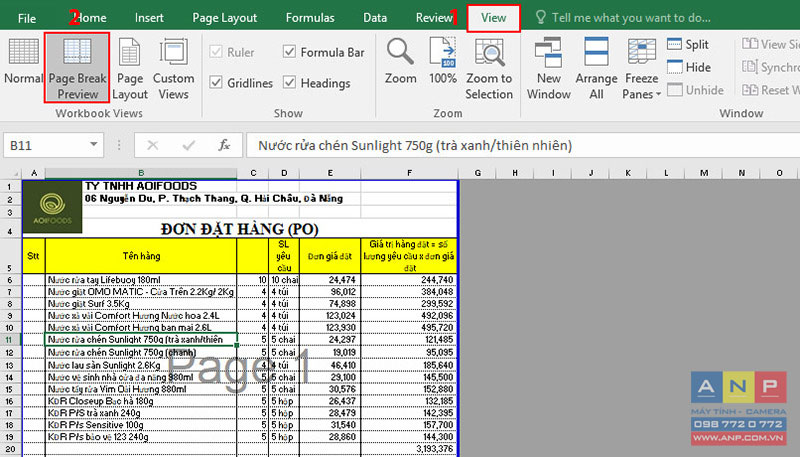Click the AOIFOODS logo image
The image size is (800, 457).
[x=52, y=207]
